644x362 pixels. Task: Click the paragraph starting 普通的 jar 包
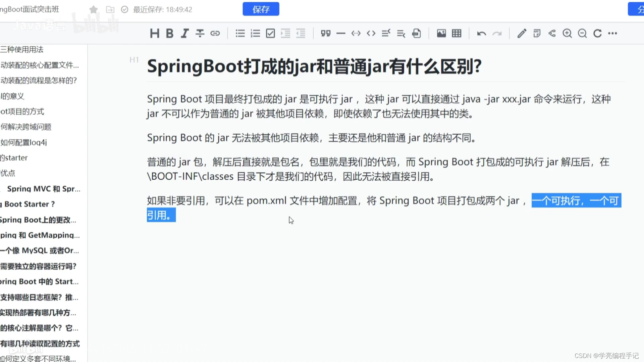378,169
